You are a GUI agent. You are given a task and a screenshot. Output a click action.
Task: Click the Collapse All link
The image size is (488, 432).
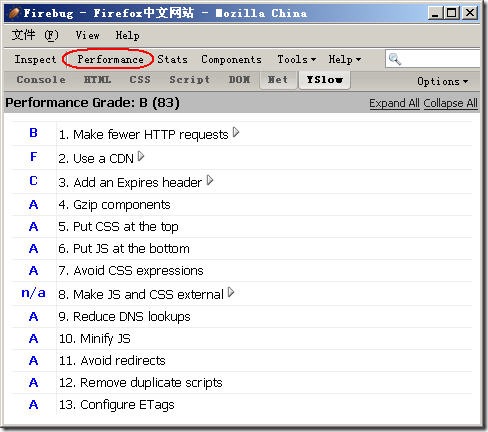point(451,103)
